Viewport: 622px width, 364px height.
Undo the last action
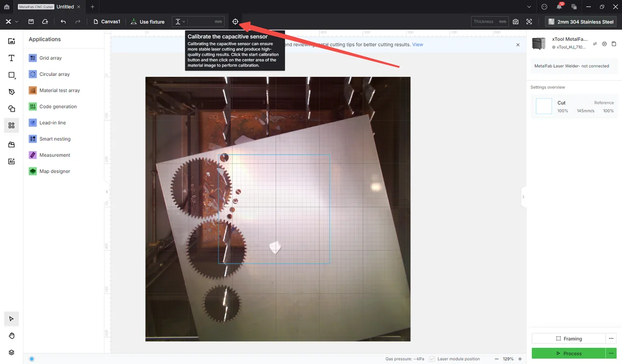[63, 21]
